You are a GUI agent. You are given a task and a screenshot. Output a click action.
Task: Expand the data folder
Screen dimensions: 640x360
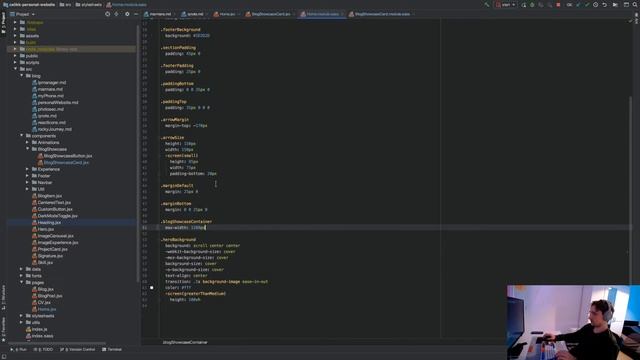(22, 269)
